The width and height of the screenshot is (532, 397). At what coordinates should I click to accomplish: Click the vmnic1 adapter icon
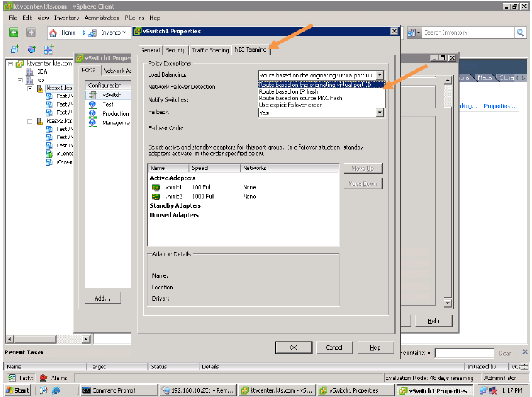155,188
